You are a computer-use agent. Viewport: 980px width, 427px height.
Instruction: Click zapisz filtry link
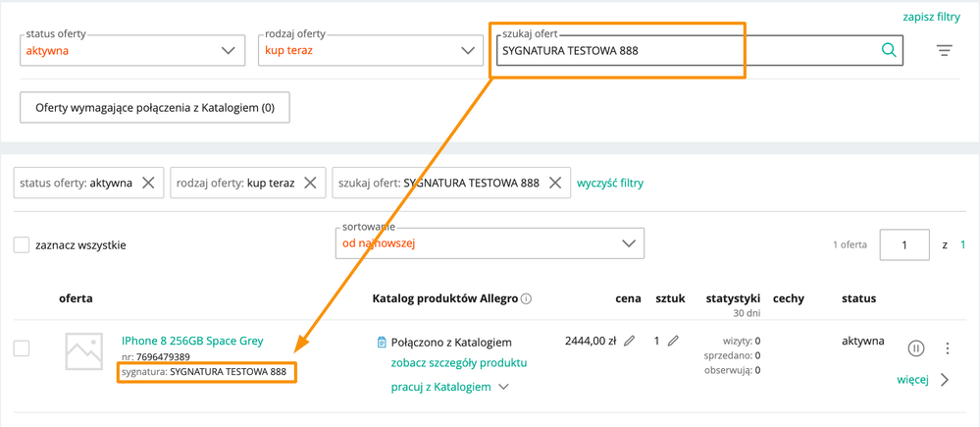point(931,18)
